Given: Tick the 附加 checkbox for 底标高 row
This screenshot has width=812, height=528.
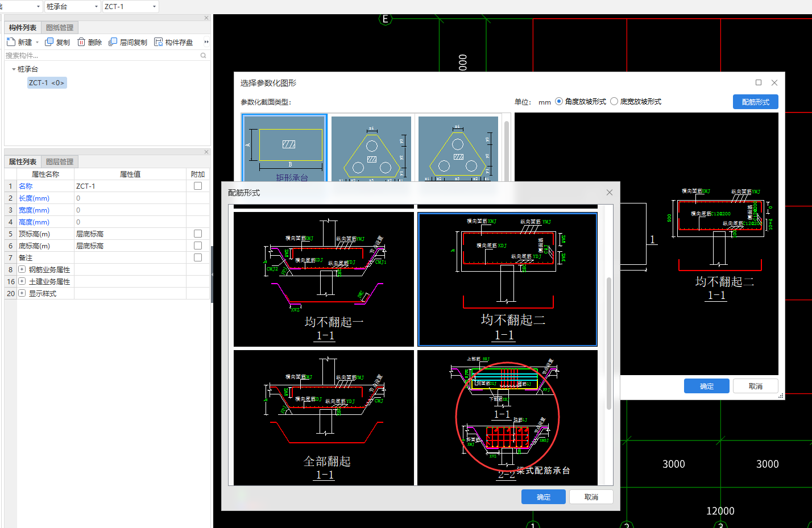Looking at the screenshot, I should pos(198,246).
